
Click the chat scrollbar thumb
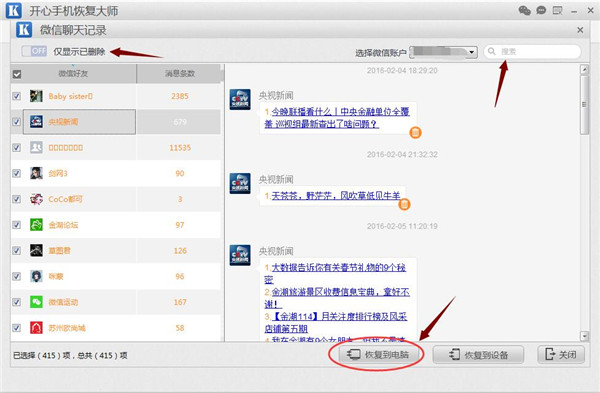[584, 104]
